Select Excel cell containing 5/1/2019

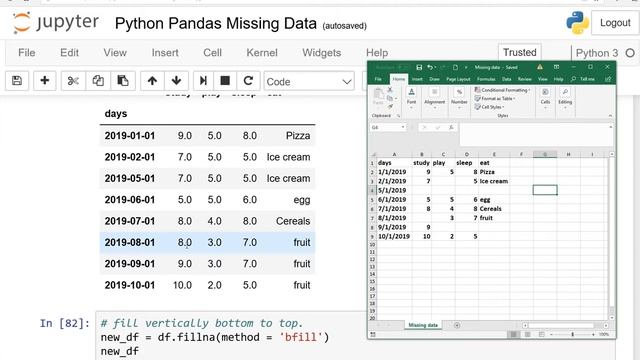coord(394,190)
